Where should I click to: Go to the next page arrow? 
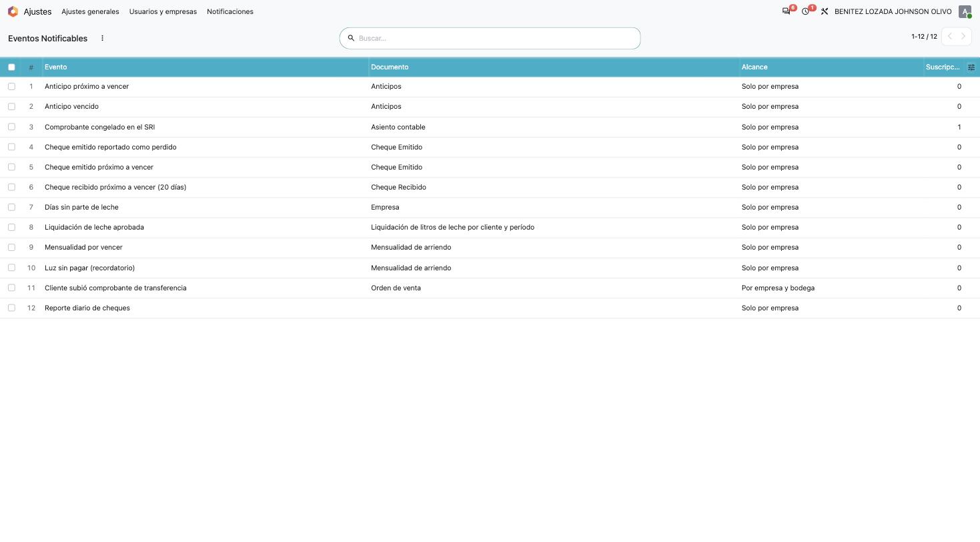pyautogui.click(x=964, y=37)
